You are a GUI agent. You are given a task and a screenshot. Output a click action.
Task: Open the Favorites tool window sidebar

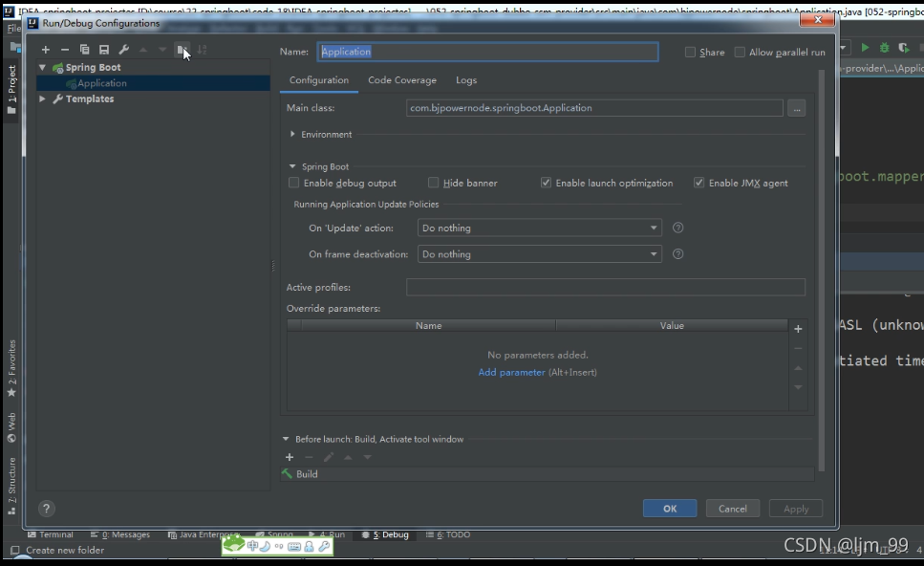tap(11, 368)
